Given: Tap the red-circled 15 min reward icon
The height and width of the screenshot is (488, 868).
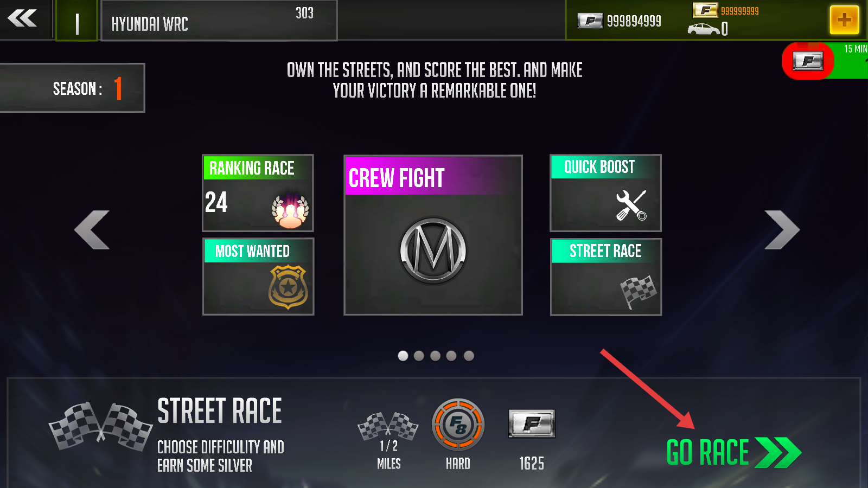Looking at the screenshot, I should tap(808, 61).
